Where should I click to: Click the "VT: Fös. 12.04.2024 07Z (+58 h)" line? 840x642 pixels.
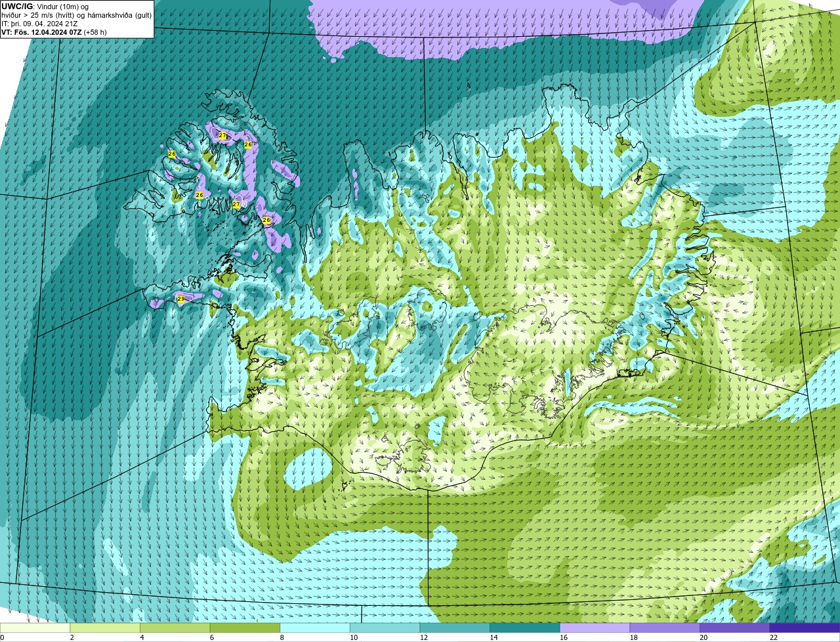[54, 32]
